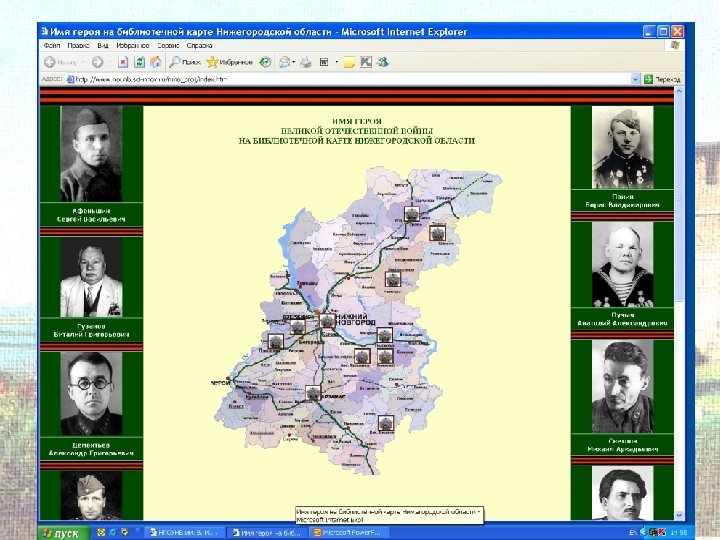Image resolution: width=720 pixels, height=540 pixels.
Task: Open the Поиск search toolbar button
Action: tap(185, 62)
